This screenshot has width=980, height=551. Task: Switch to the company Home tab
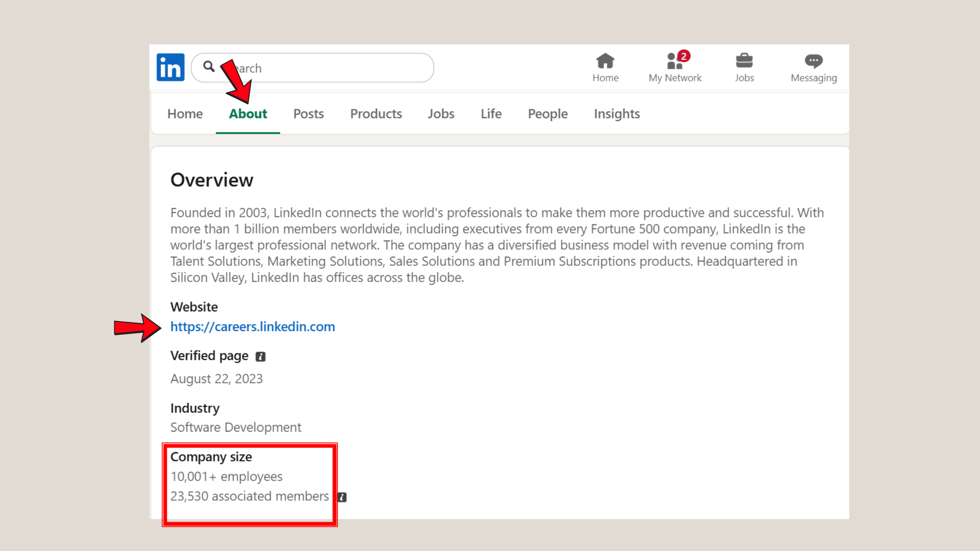[x=185, y=114]
